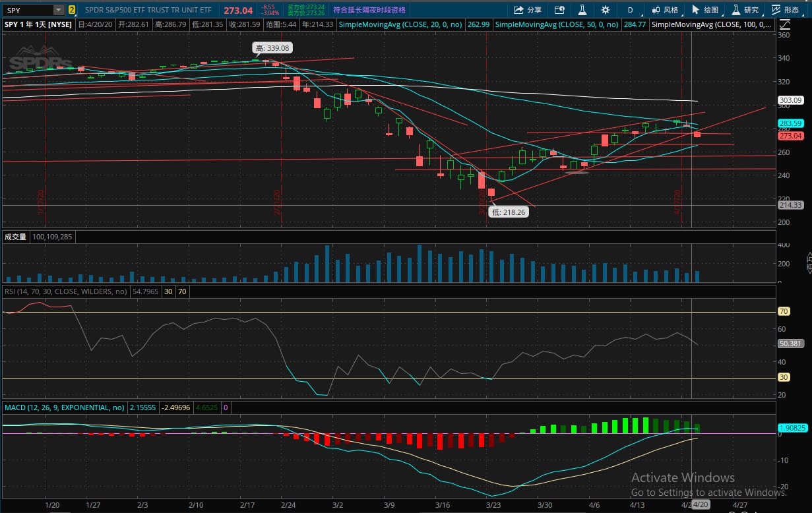Click the 高:286.79 high value
Image resolution: width=812 pixels, height=513 pixels.
click(172, 24)
